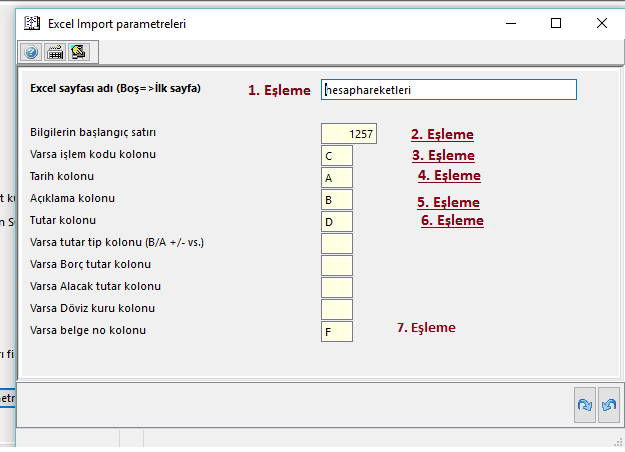Maximize the Excel Import parametreleri window
The image size is (625, 452).
(x=556, y=23)
